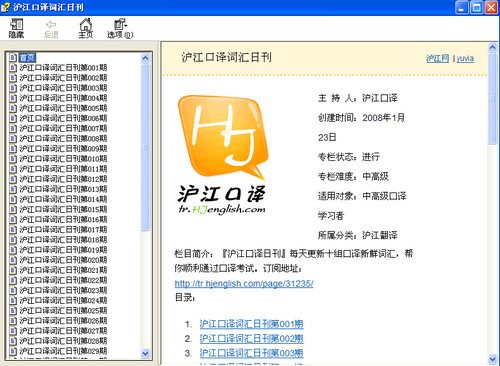Click the contents tree scroll-down arrow
Viewport: 500px width, 366px height.
pyautogui.click(x=145, y=353)
